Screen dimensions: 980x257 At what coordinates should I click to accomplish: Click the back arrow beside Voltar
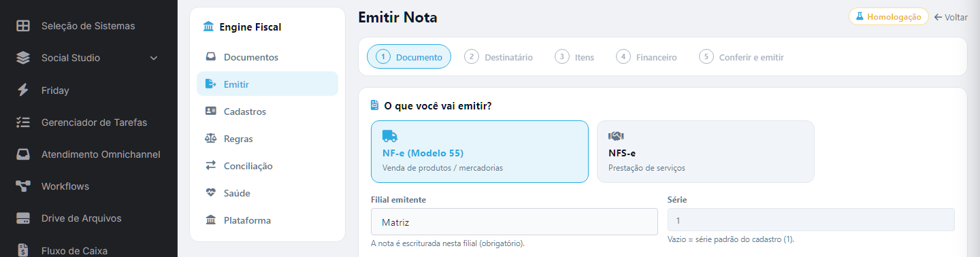[938, 17]
